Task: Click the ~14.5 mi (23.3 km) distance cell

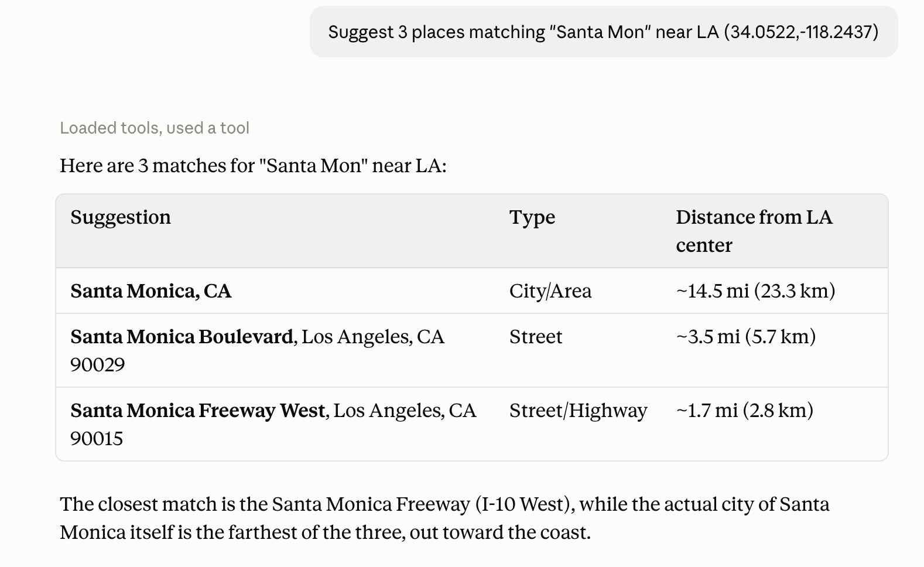Action: tap(755, 291)
